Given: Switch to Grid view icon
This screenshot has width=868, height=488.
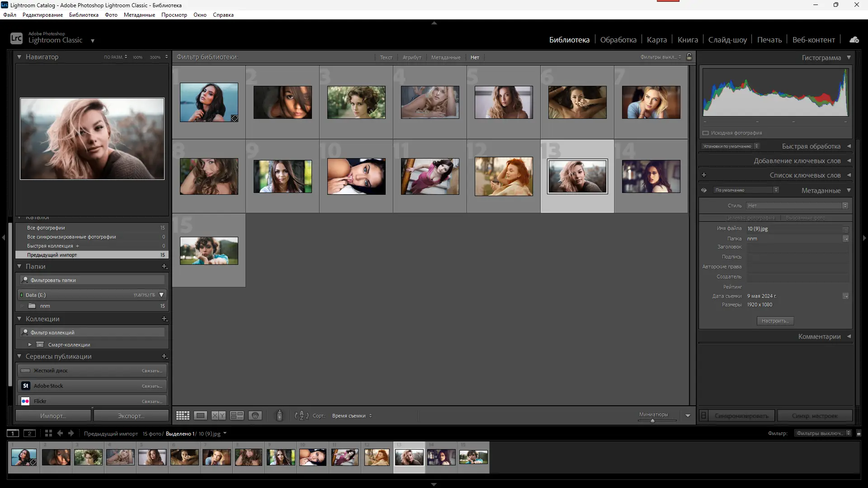Looking at the screenshot, I should pos(183,416).
